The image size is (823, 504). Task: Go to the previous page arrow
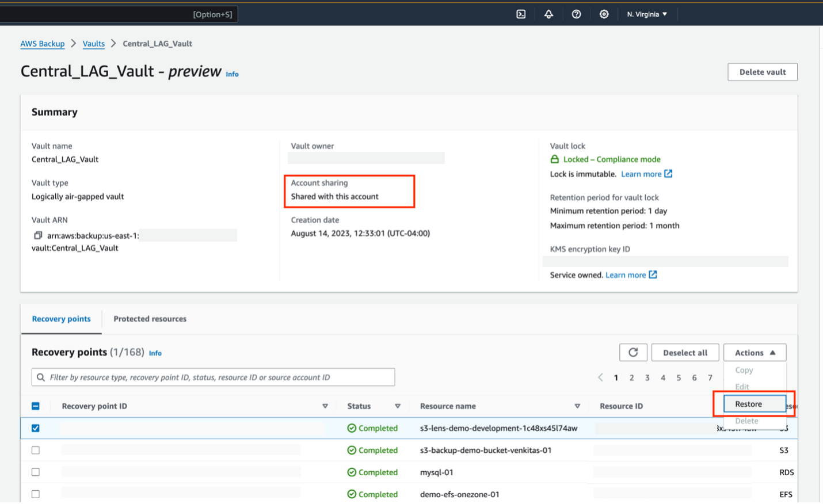(600, 377)
